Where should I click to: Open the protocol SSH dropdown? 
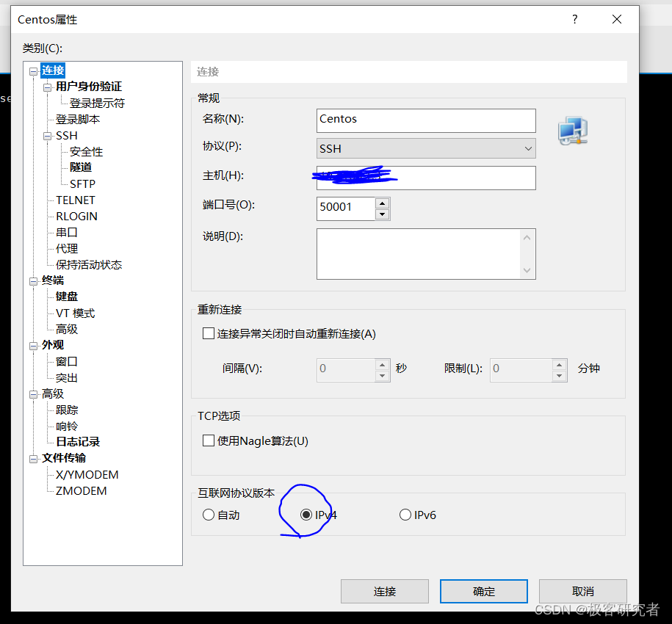point(426,148)
